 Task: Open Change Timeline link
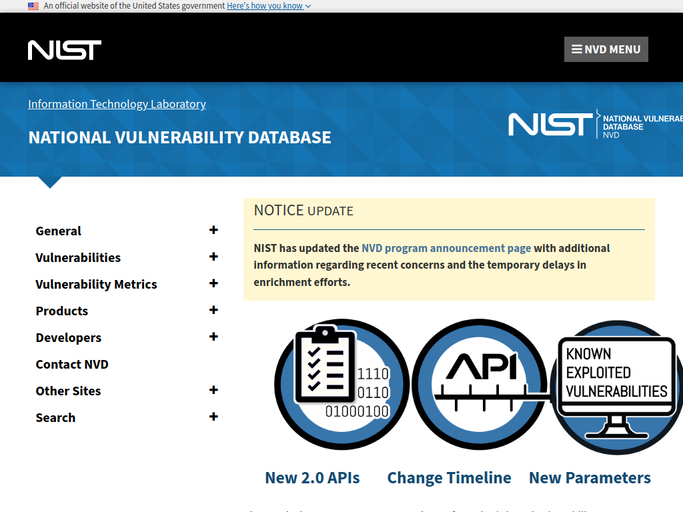point(449,478)
